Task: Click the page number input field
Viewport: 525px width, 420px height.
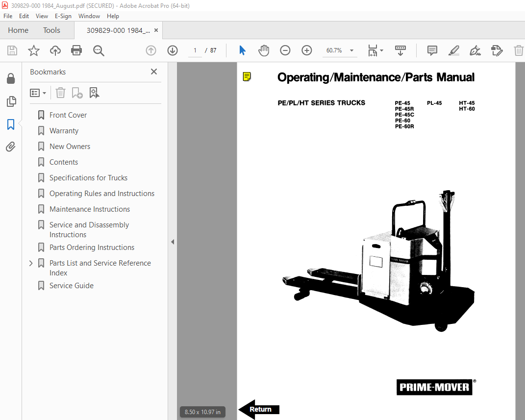Action: [x=195, y=50]
